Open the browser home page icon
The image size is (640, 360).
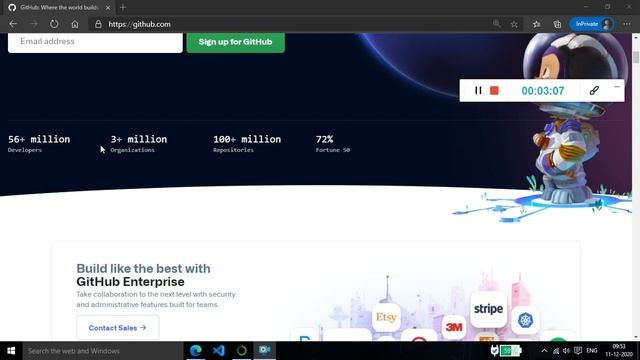(x=75, y=24)
